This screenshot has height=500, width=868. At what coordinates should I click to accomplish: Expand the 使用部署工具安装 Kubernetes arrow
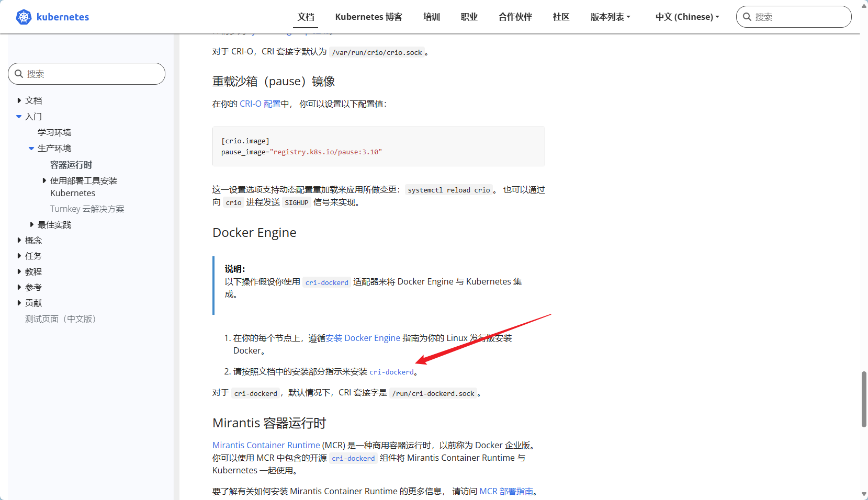click(x=44, y=180)
